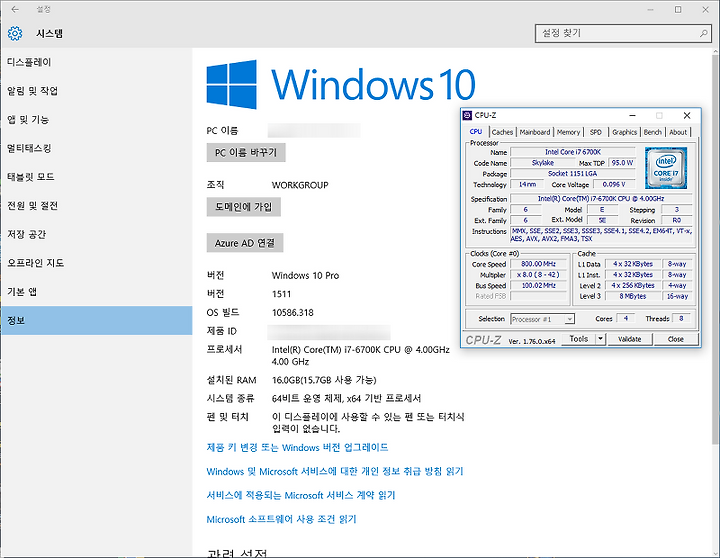This screenshot has height=558, width=720.
Task: Click the CPU-Z Close button
Action: point(675,339)
